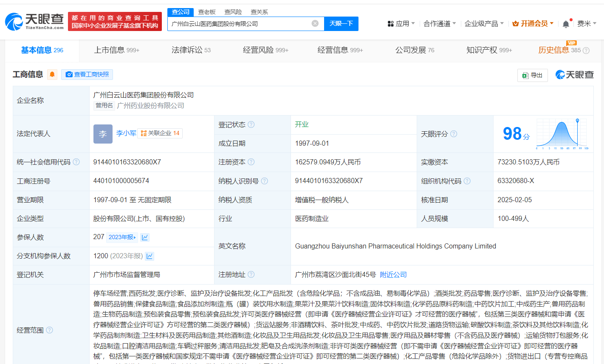Viewport: 604px width, 364px height.
Task: Click the help icon next to 组织机构代码
Action: tap(467, 181)
